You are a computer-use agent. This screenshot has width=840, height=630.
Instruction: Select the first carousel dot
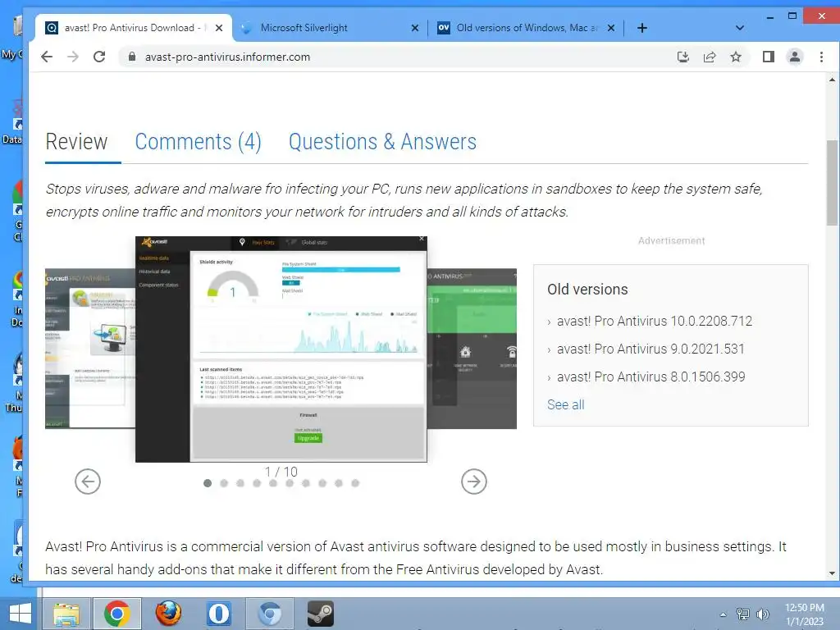pos(208,483)
